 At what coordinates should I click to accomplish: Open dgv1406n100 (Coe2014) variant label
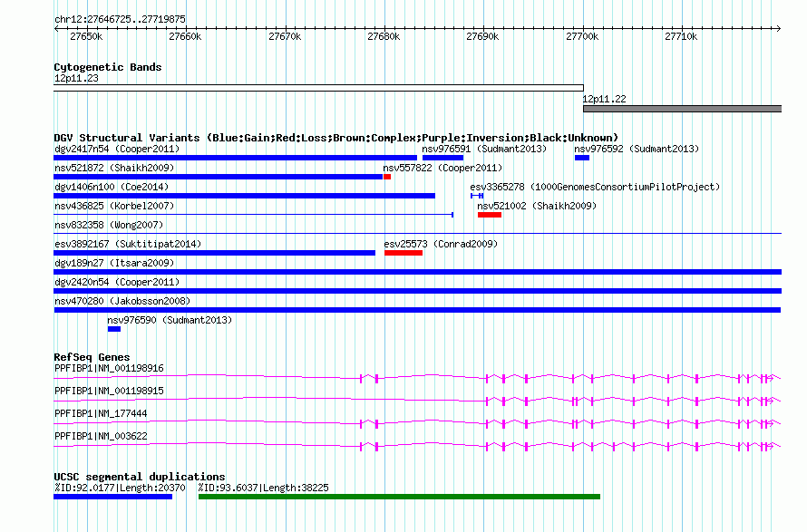112,188
